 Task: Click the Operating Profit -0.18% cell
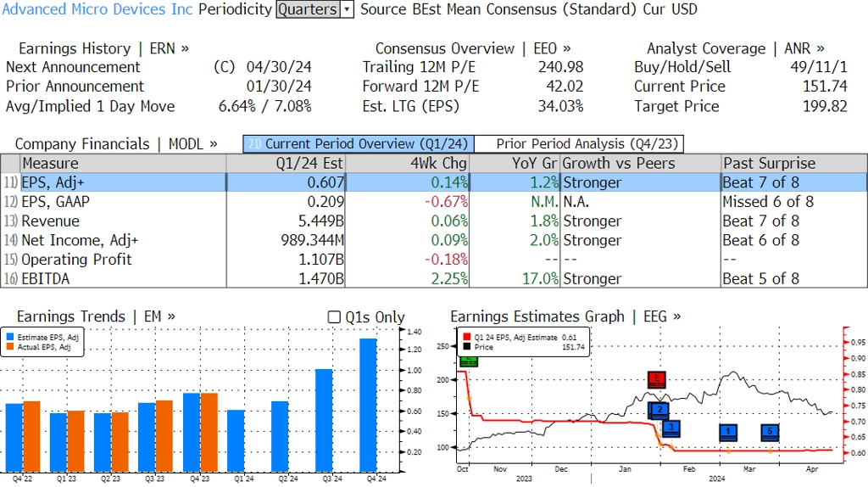[407, 260]
